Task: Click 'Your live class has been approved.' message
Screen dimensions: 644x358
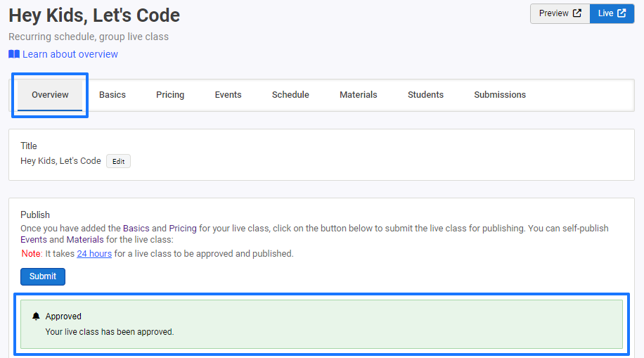Action: pyautogui.click(x=110, y=332)
